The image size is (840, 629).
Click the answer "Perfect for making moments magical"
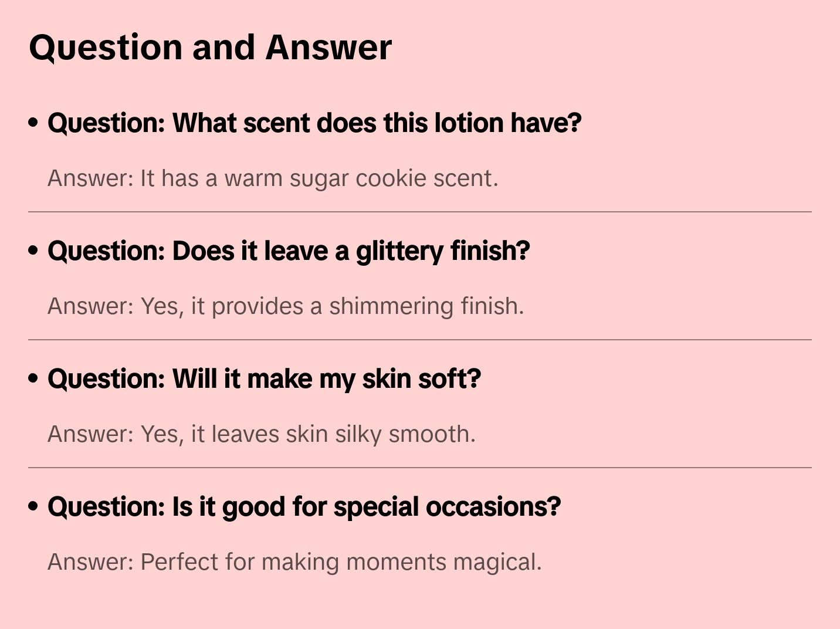[294, 562]
